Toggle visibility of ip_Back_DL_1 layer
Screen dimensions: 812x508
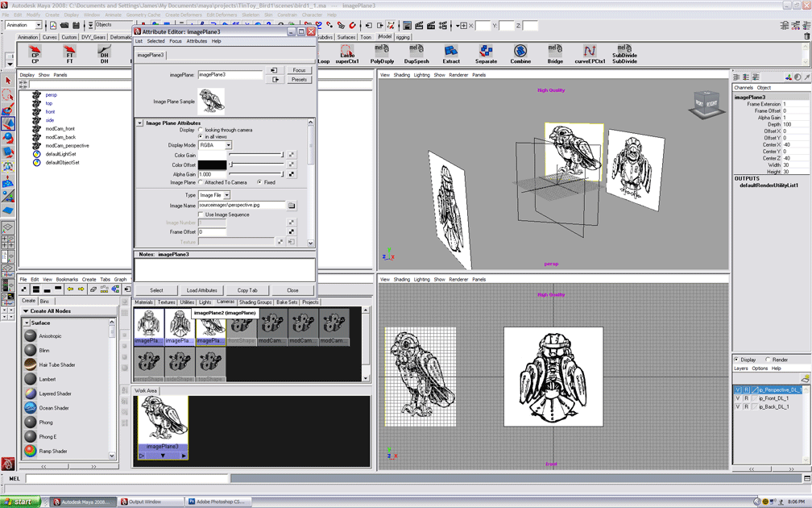(738, 406)
